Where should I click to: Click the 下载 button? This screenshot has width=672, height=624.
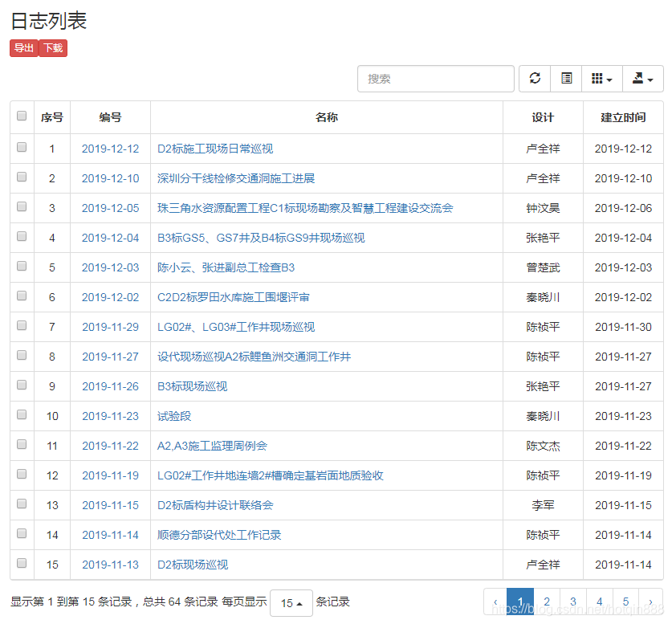(x=52, y=47)
